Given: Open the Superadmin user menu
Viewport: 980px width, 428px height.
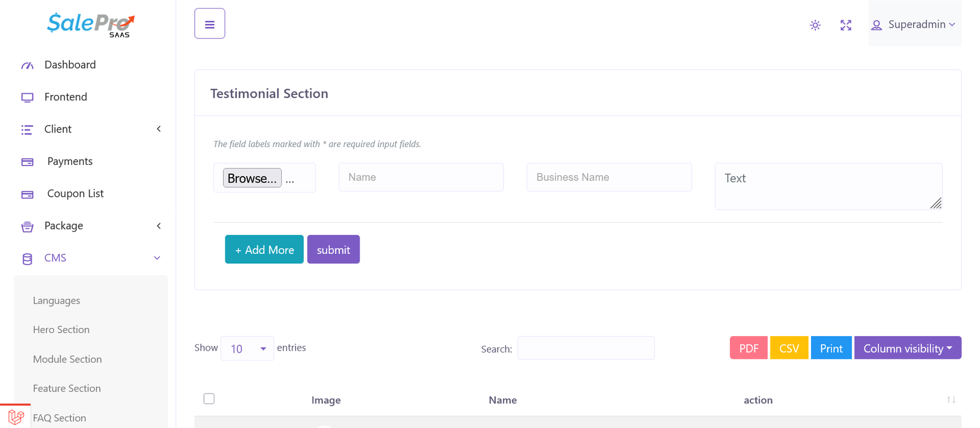Looking at the screenshot, I should point(914,25).
